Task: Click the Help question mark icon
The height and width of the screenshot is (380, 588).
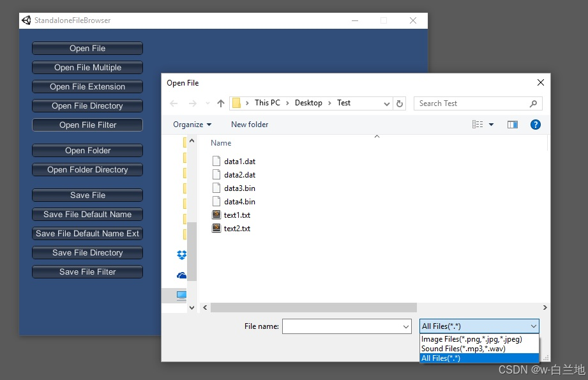Action: [535, 125]
